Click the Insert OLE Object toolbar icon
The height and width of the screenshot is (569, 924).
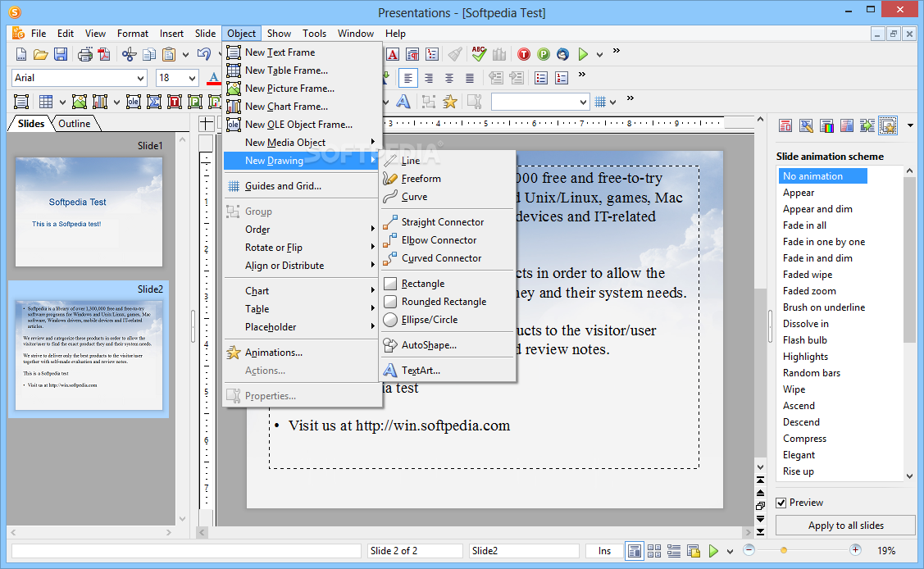tap(133, 102)
